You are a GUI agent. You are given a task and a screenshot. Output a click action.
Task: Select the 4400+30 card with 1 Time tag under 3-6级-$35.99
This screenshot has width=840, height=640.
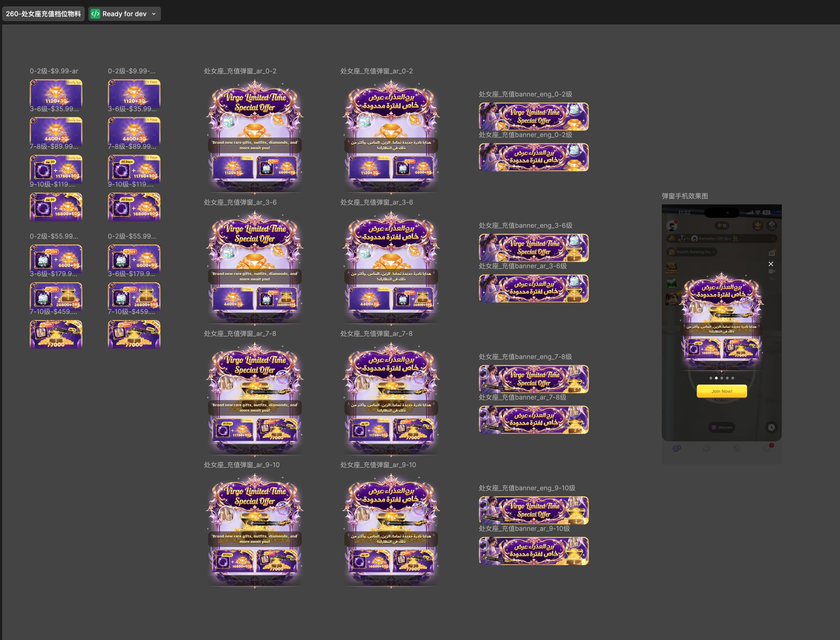click(x=134, y=131)
